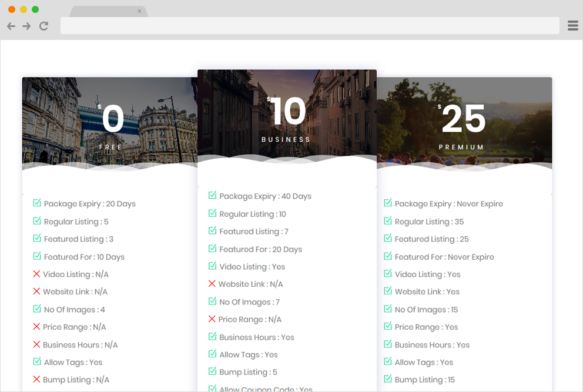Click the text "Business Hours : Yes" in Business plan
The height and width of the screenshot is (392, 583).
[x=257, y=337]
